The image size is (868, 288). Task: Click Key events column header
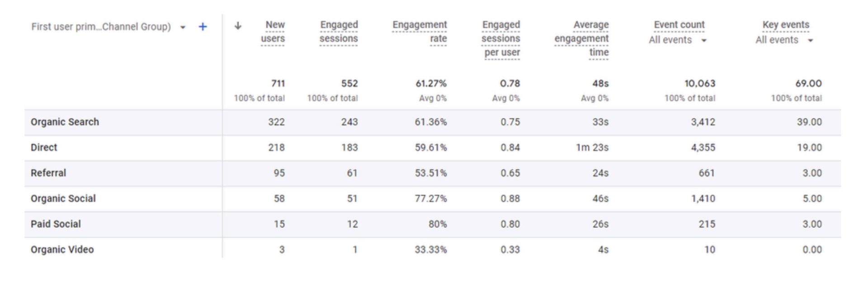pos(786,25)
